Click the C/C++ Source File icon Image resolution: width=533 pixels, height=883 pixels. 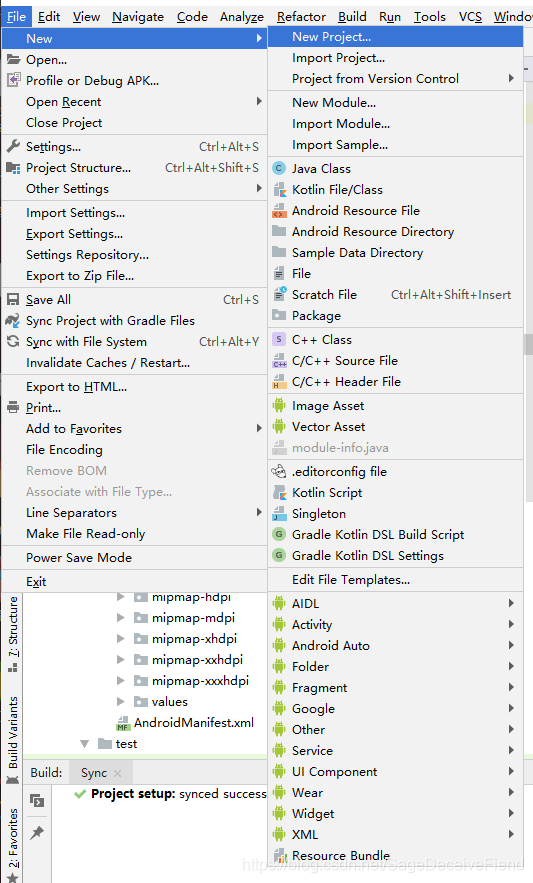point(279,361)
